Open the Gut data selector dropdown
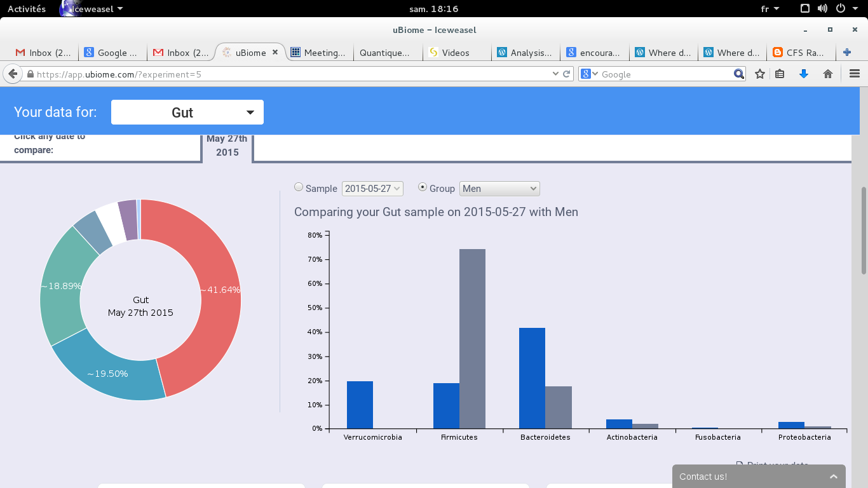This screenshot has width=868, height=488. (187, 112)
